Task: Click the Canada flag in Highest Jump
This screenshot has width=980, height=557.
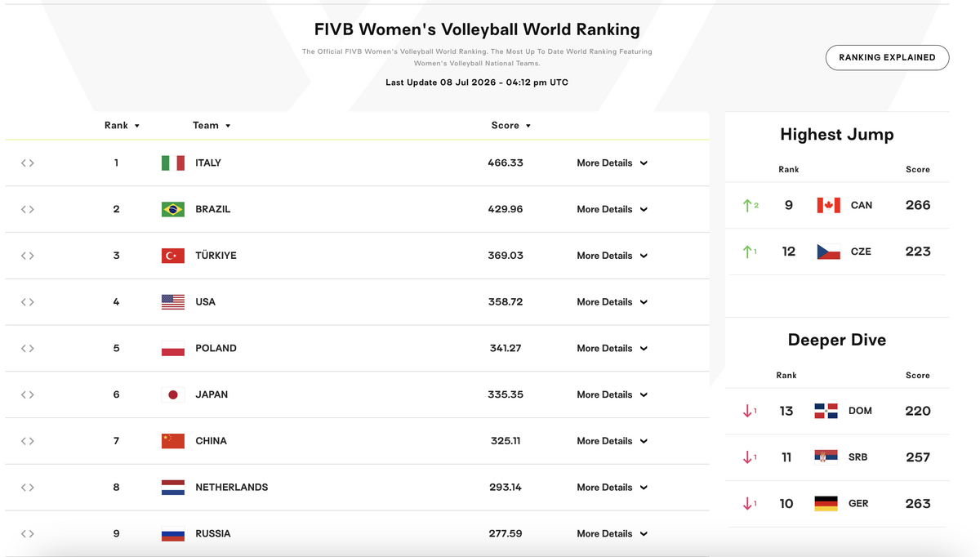Action: (x=829, y=205)
